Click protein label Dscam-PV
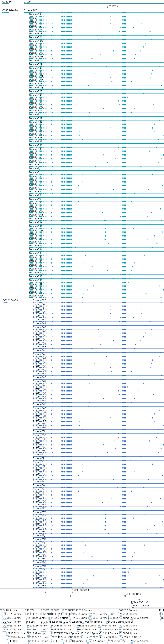 point(39,482)
